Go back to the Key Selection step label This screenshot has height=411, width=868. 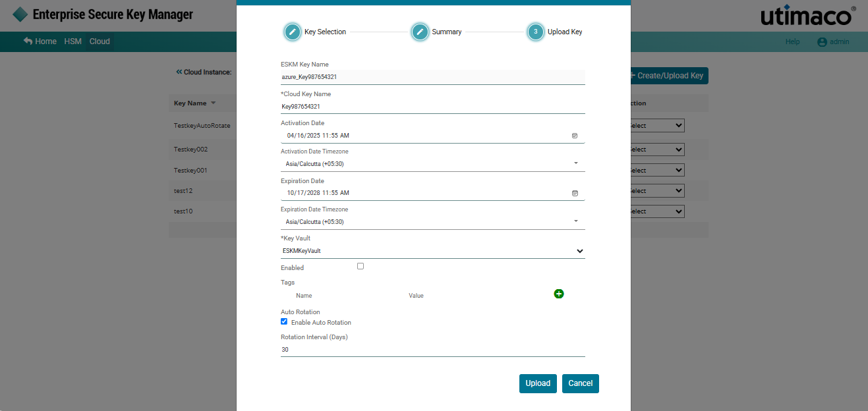click(325, 32)
